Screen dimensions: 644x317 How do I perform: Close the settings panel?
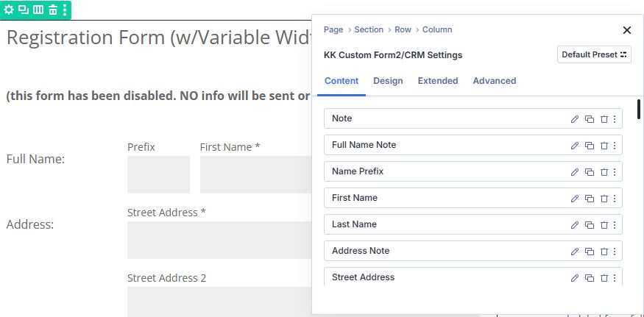coord(627,30)
